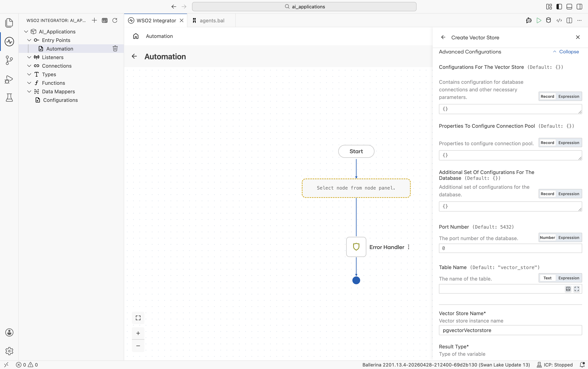Open Accounts menu in activity bar

9,332
